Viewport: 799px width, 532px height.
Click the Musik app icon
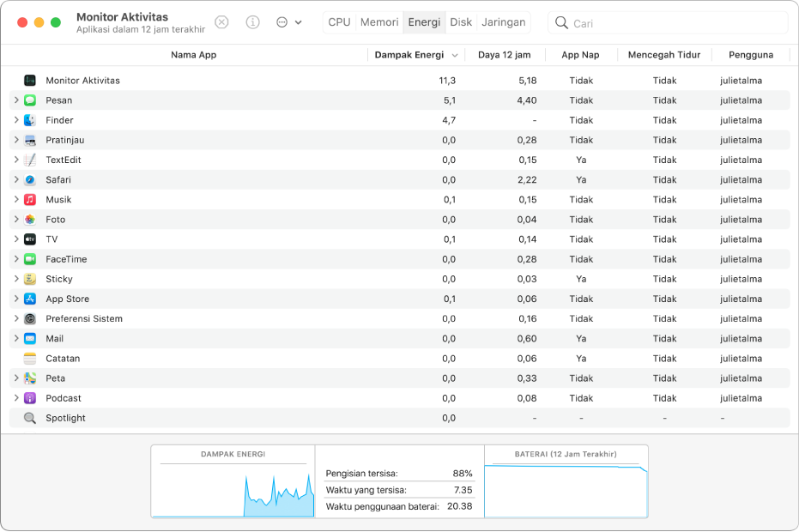[x=30, y=200]
